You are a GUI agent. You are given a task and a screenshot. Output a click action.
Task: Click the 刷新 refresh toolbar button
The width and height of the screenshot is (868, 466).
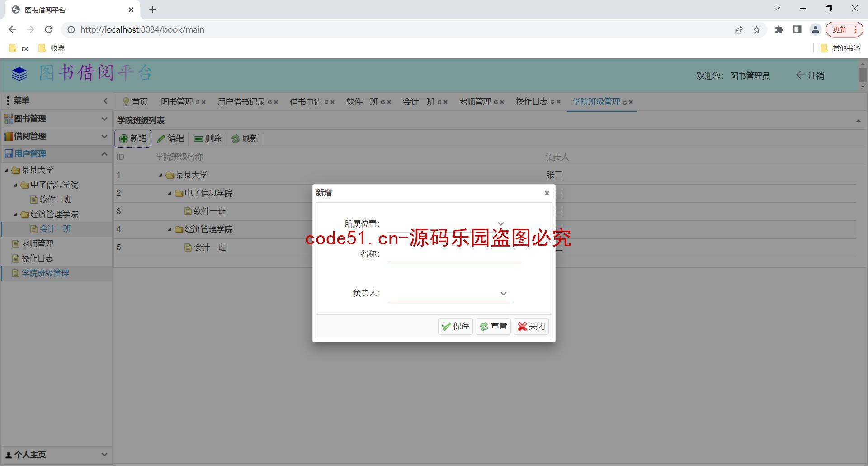245,138
